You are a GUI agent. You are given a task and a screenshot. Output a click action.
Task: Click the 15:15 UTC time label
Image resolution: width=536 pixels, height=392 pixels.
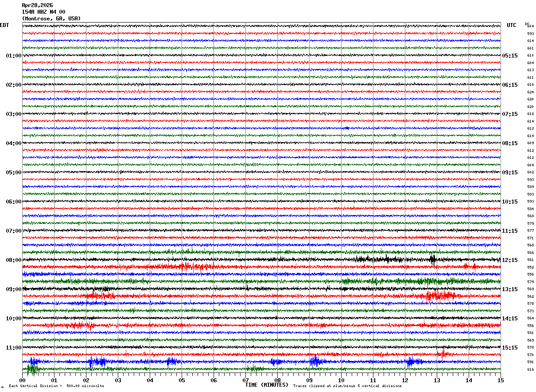(510, 348)
